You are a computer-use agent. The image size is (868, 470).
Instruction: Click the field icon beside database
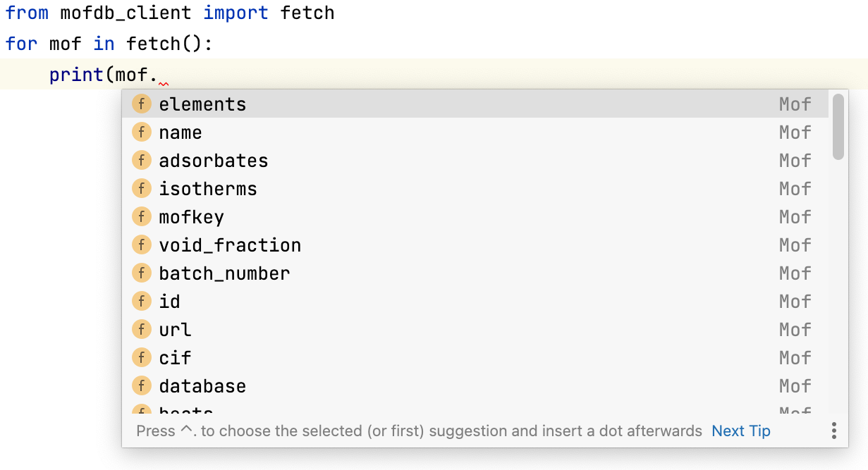(142, 386)
